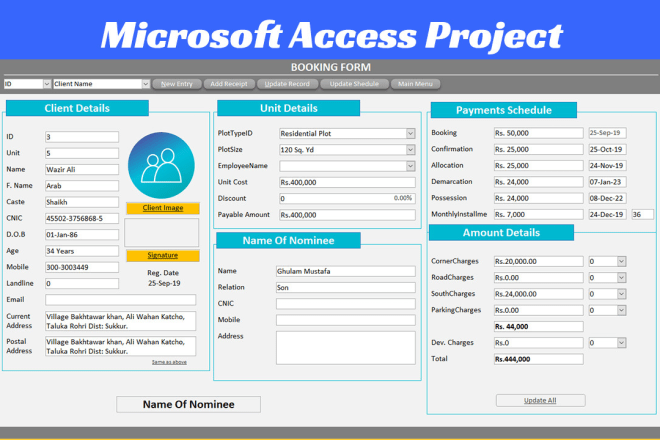Click the client profile image icon

[161, 165]
